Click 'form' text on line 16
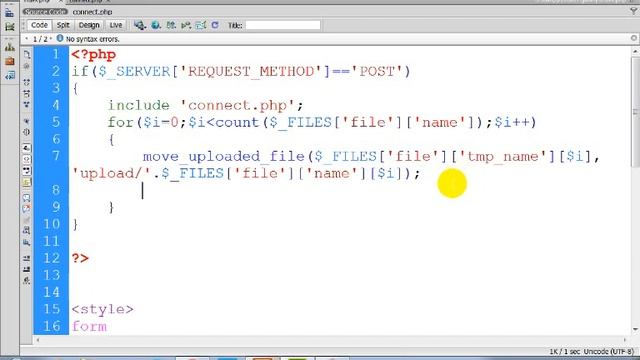 coord(89,326)
